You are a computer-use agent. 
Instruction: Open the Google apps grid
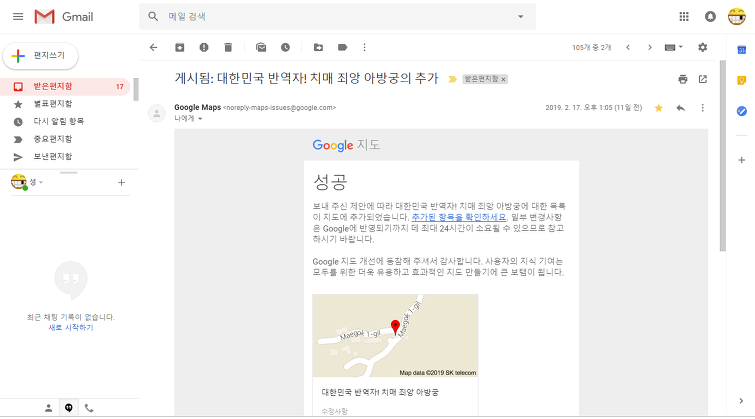coord(684,17)
